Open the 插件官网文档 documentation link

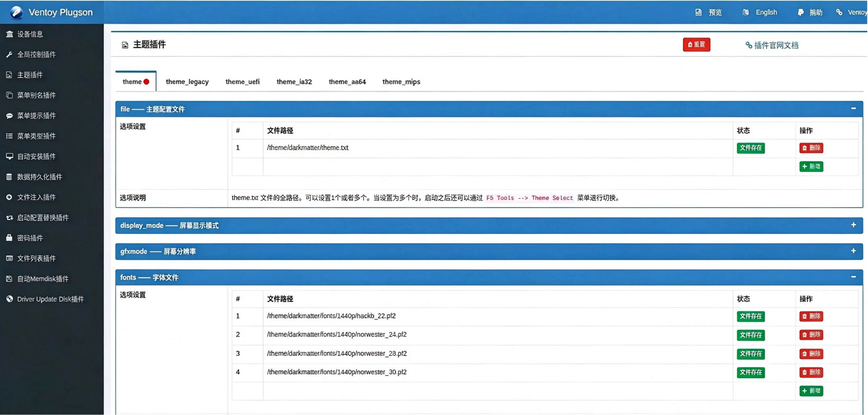772,45
